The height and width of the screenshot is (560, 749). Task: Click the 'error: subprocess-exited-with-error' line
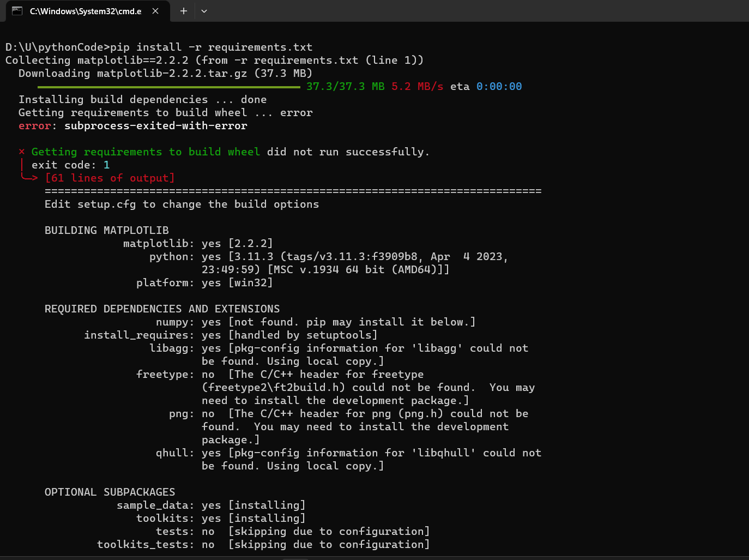[x=133, y=126]
